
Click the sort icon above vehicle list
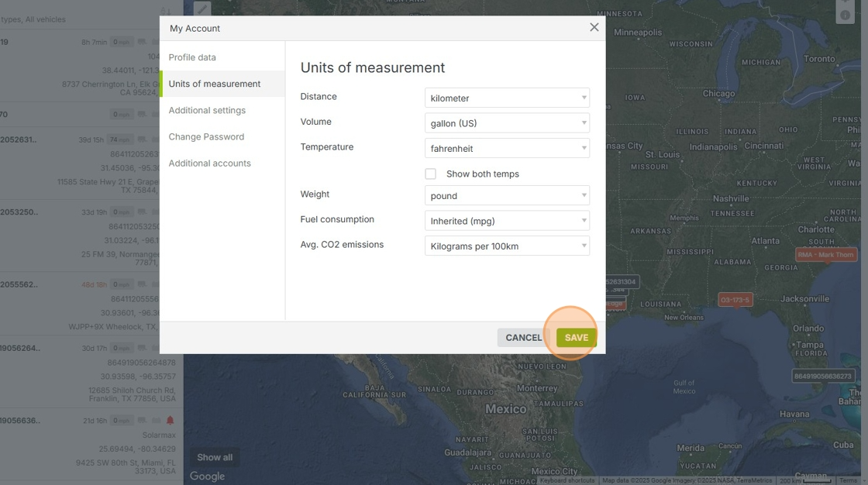point(166,11)
